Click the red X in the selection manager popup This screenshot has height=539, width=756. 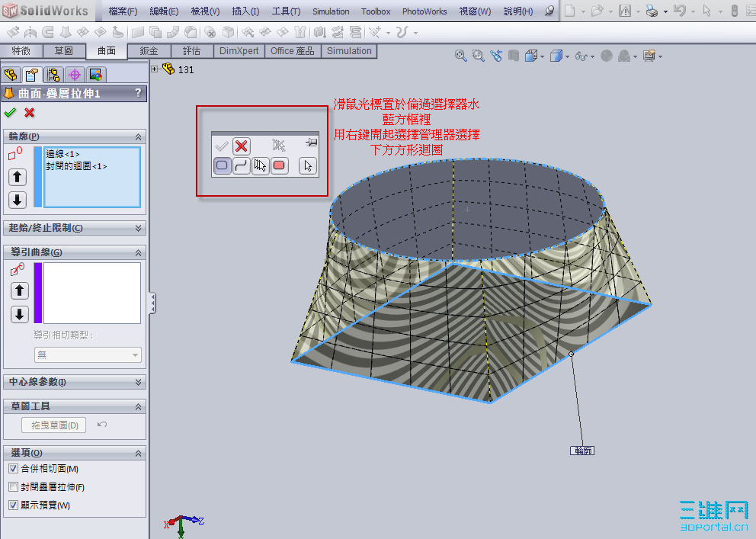242,146
